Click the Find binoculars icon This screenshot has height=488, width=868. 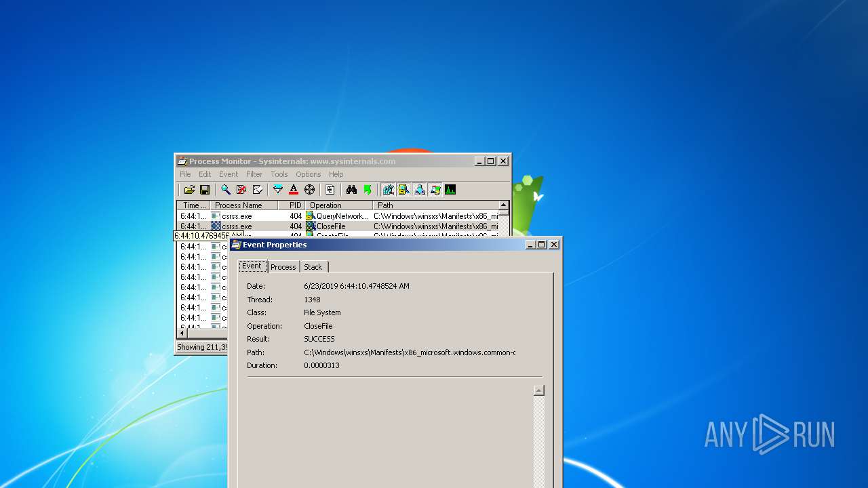point(351,190)
